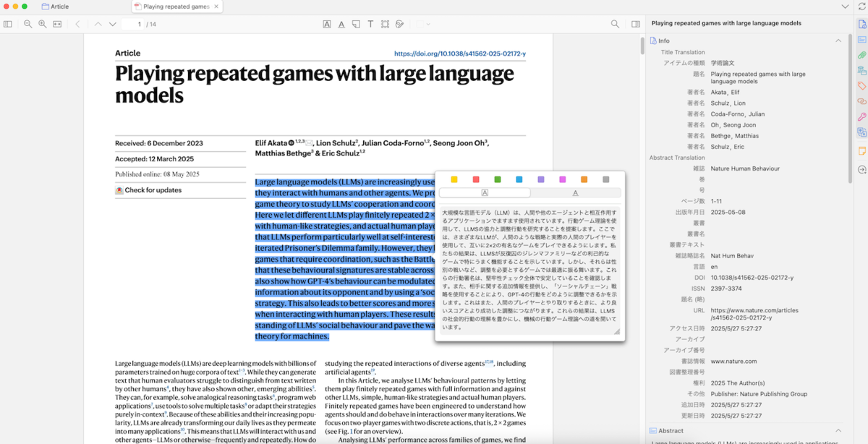Click the Check for updates button

point(148,190)
